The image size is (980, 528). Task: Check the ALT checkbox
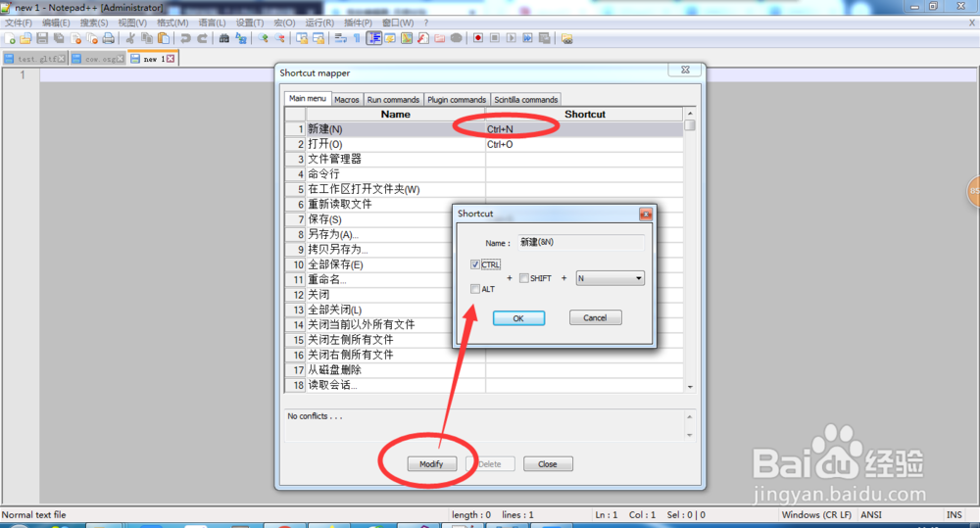coord(475,289)
